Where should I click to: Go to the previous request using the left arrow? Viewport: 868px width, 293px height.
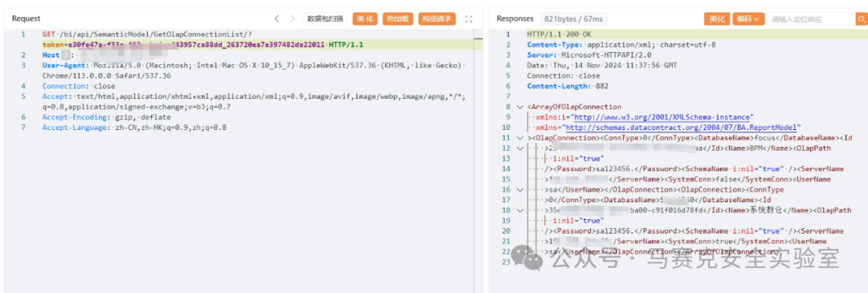pyautogui.click(x=276, y=18)
